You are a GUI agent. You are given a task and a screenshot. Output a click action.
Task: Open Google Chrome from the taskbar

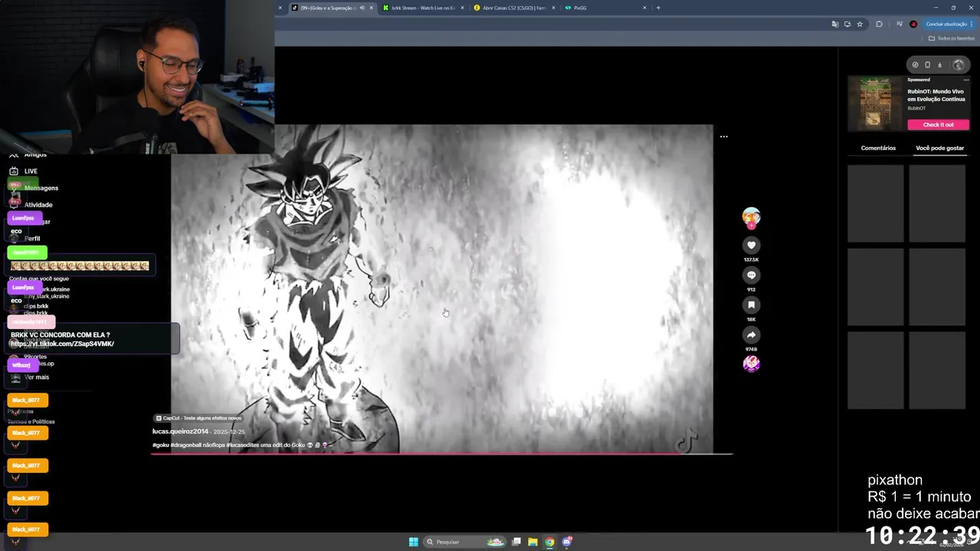pyautogui.click(x=550, y=542)
